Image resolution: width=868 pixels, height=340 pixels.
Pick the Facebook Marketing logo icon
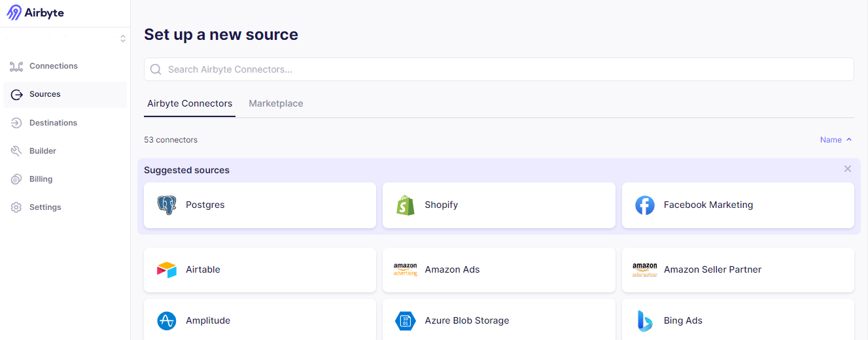[x=645, y=205]
